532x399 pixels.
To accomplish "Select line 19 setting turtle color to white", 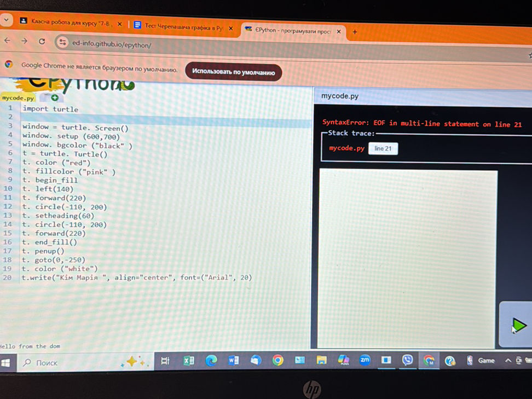I will pos(60,268).
